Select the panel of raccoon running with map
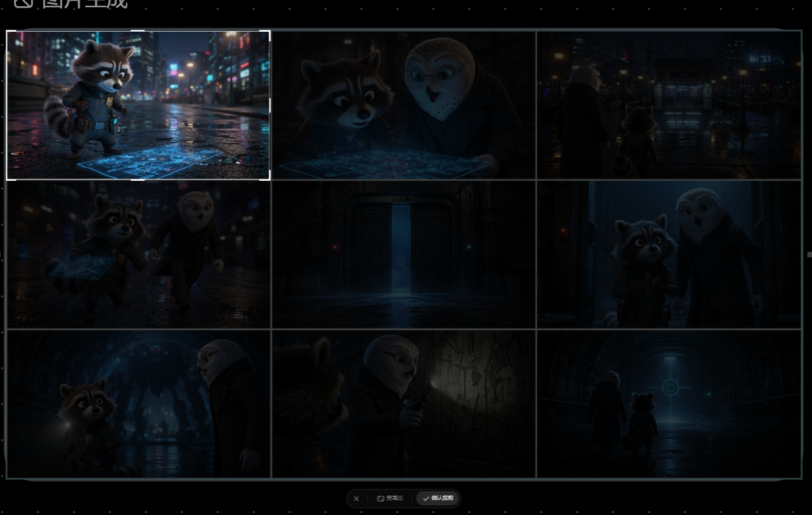 click(138, 254)
